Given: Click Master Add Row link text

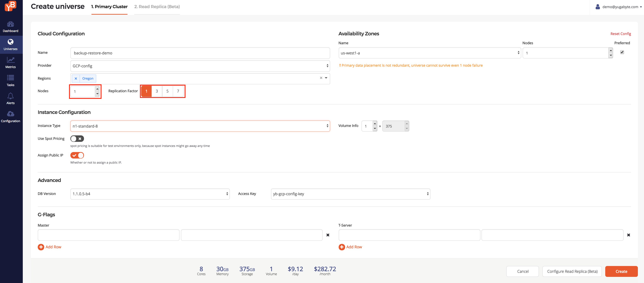Looking at the screenshot, I should [x=53, y=247].
